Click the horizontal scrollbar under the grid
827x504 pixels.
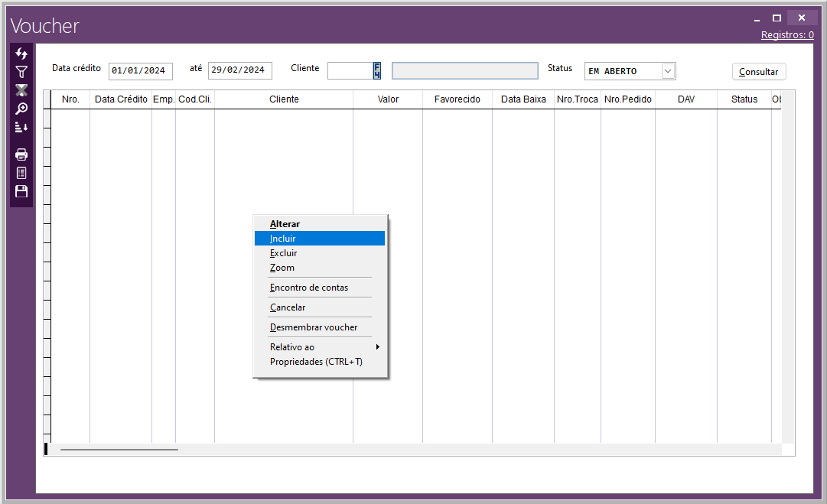119,450
